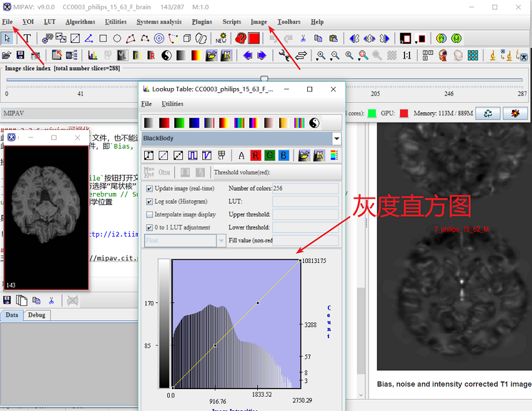Click the Number of colors field
532x411 pixels.
pyautogui.click(x=305, y=189)
